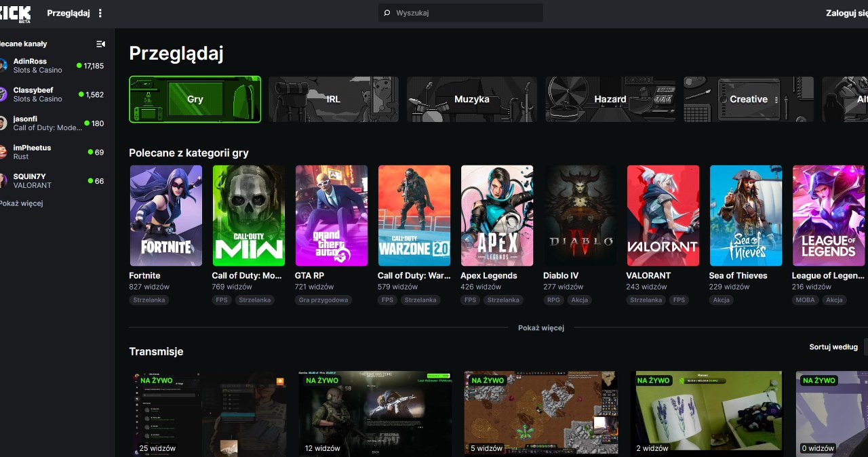Open the Przeglądaj menu

[x=68, y=13]
